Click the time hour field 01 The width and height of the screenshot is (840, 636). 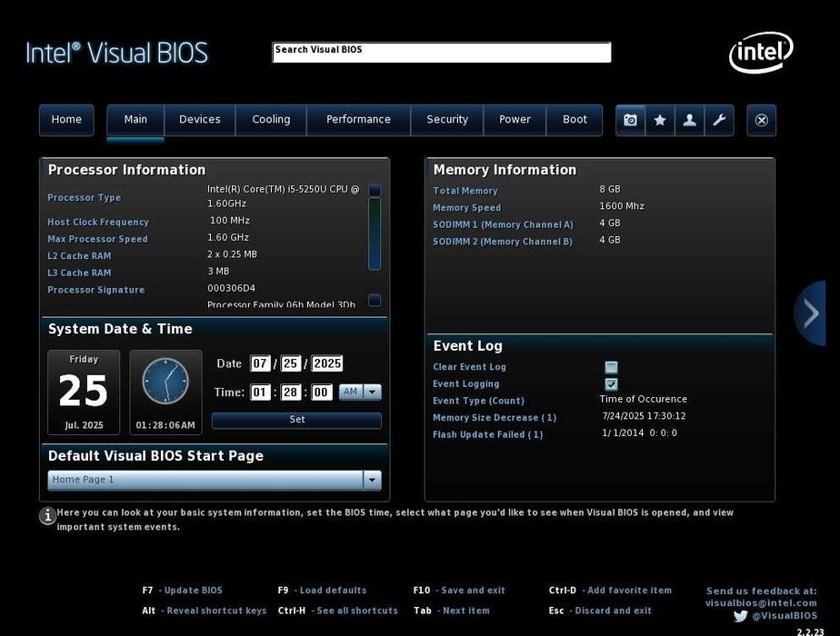260,393
